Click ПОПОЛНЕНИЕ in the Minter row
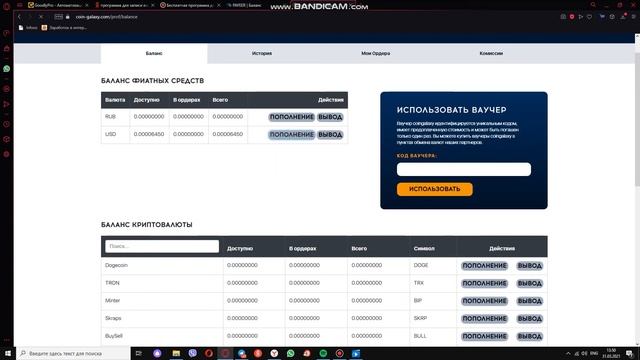This screenshot has width=640, height=360. [x=484, y=301]
